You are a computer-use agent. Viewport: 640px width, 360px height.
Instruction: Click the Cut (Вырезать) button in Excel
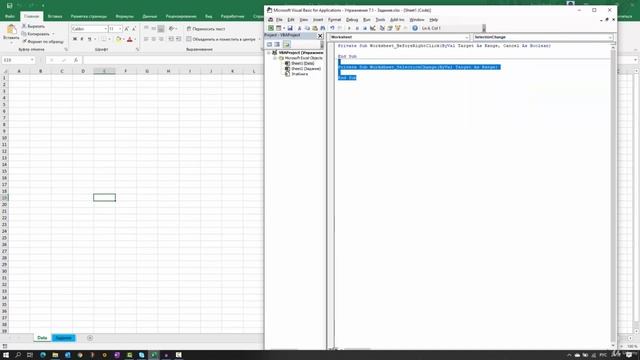point(34,26)
